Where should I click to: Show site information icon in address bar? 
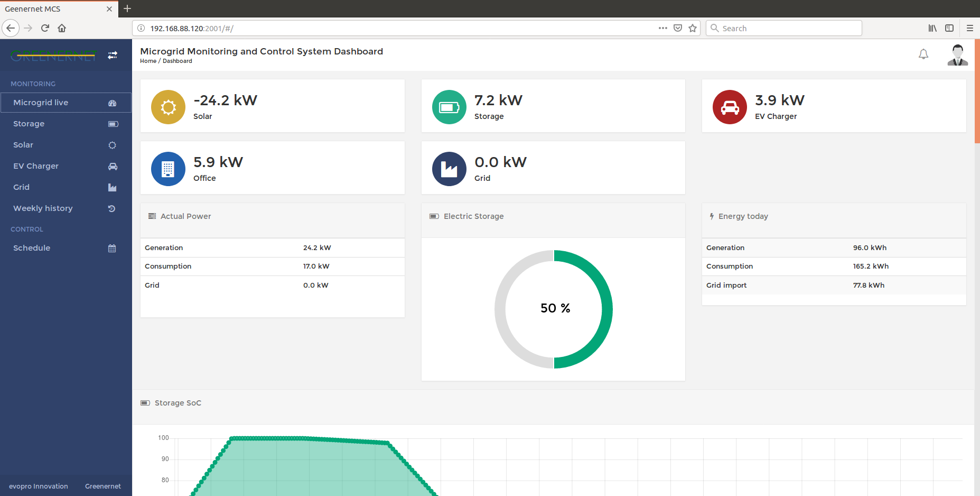(x=141, y=28)
